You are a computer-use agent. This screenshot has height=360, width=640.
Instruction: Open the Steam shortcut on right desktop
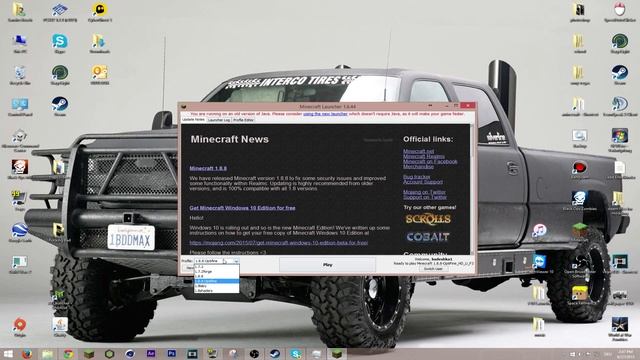click(x=620, y=75)
